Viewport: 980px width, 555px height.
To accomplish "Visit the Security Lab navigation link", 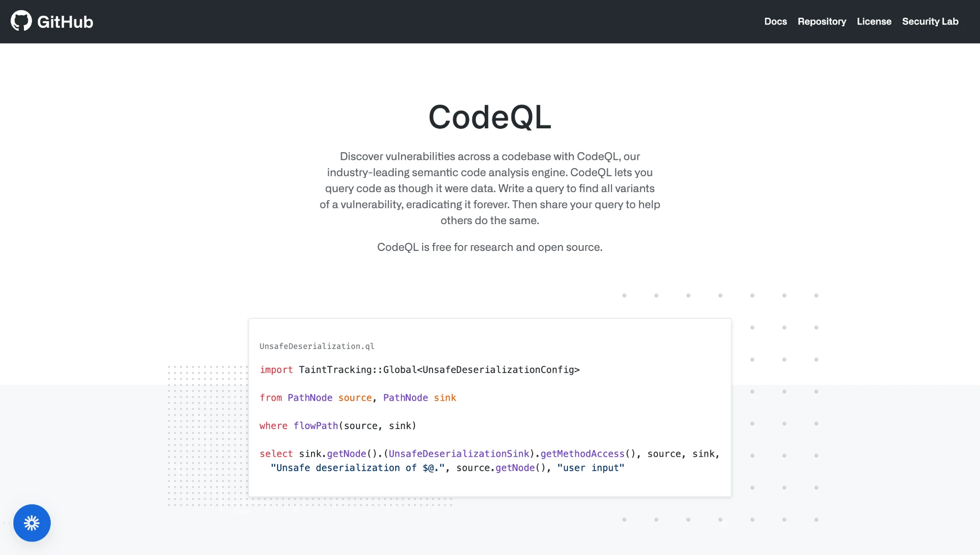I will 930,22.
